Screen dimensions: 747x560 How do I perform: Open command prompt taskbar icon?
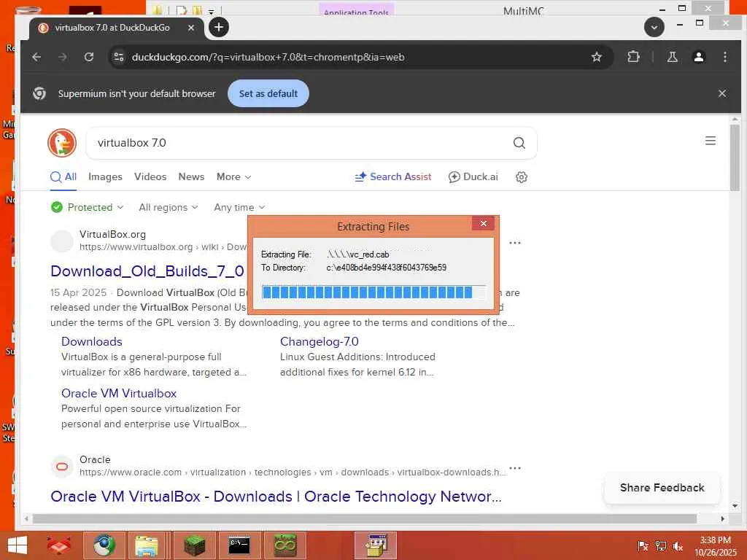(x=239, y=545)
